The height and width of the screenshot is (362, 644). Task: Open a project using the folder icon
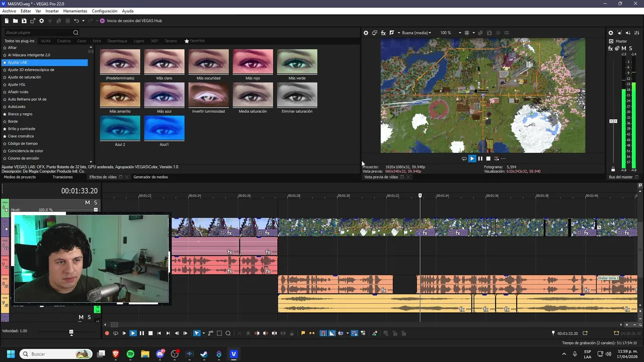[15, 21]
